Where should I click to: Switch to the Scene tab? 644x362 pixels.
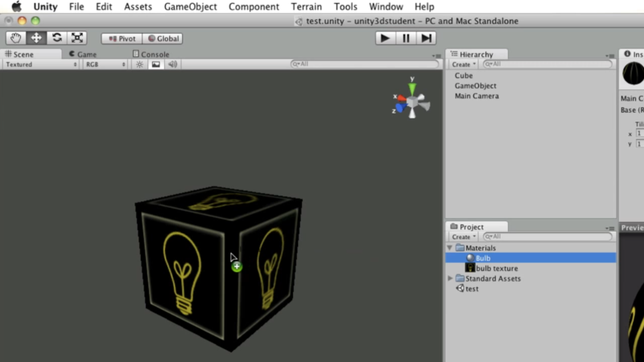click(31, 54)
